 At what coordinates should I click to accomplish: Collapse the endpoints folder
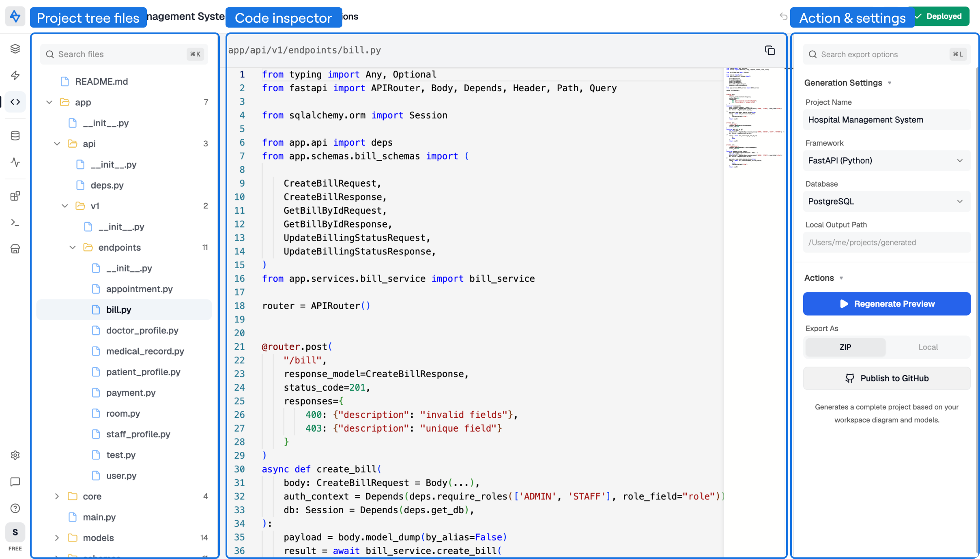tap(73, 247)
